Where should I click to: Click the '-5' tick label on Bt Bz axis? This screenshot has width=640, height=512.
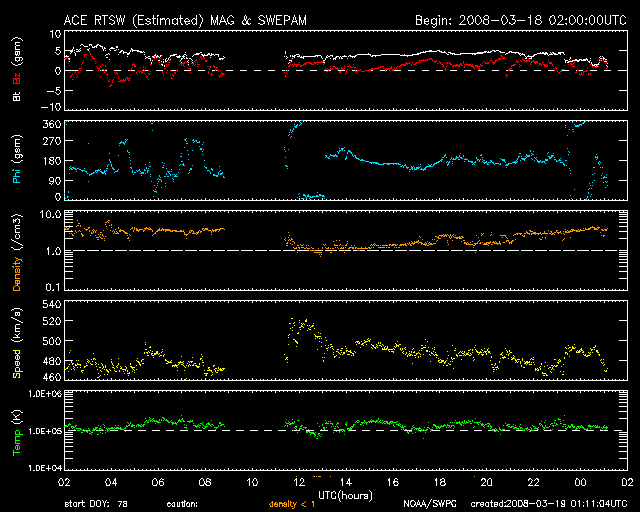(x=54, y=90)
